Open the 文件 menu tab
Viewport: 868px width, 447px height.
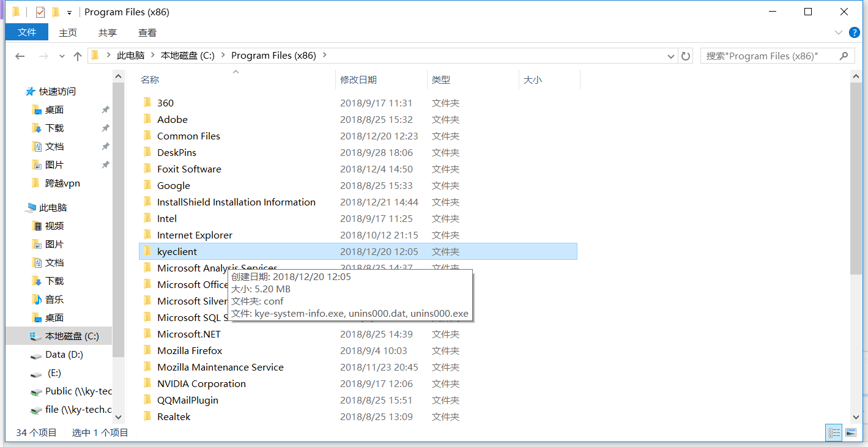coord(27,32)
